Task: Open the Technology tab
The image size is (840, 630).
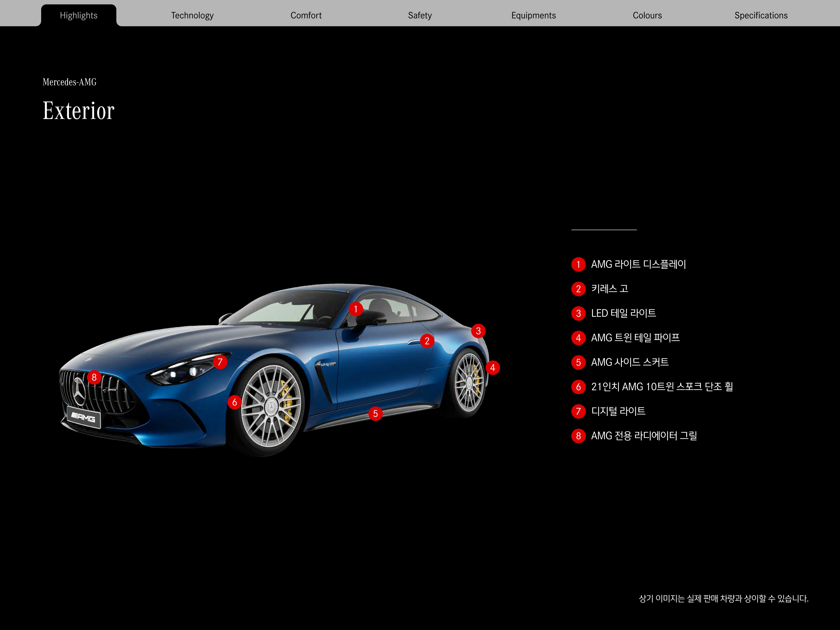Action: click(x=192, y=15)
